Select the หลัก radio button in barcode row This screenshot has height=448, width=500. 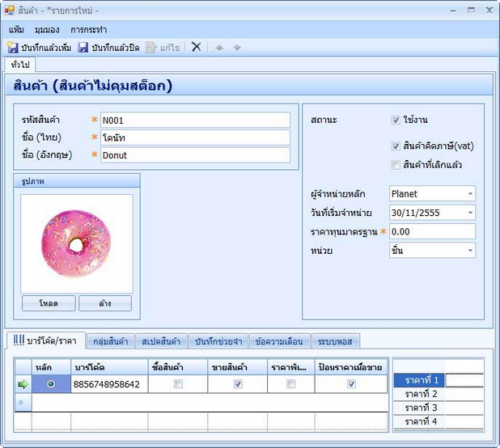click(x=52, y=385)
